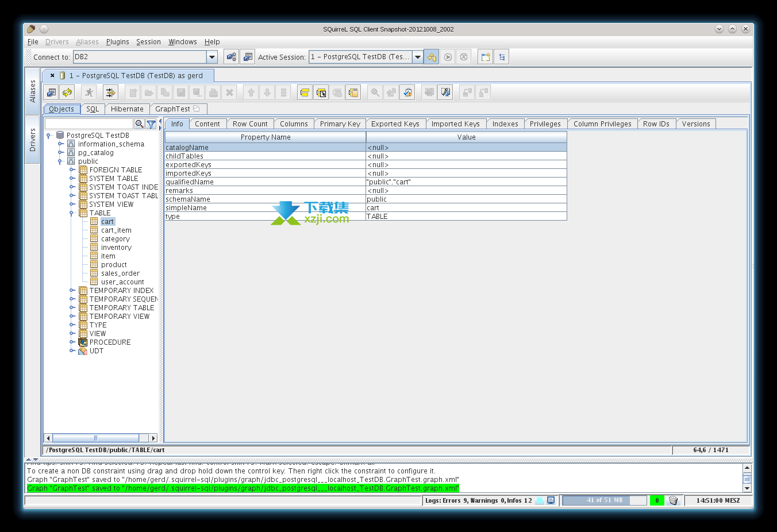Click the circular X icon in main toolbar
The image size is (777, 532).
(464, 57)
